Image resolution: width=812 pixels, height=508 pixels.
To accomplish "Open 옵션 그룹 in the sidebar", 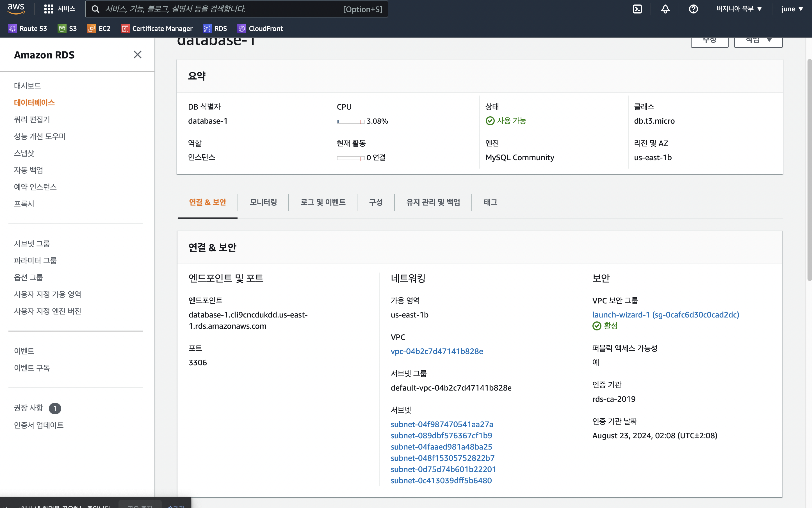I will pyautogui.click(x=29, y=277).
